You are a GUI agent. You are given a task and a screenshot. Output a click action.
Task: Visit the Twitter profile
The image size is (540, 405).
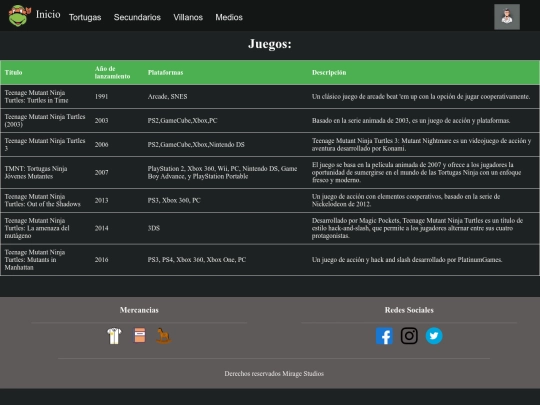pyautogui.click(x=434, y=336)
